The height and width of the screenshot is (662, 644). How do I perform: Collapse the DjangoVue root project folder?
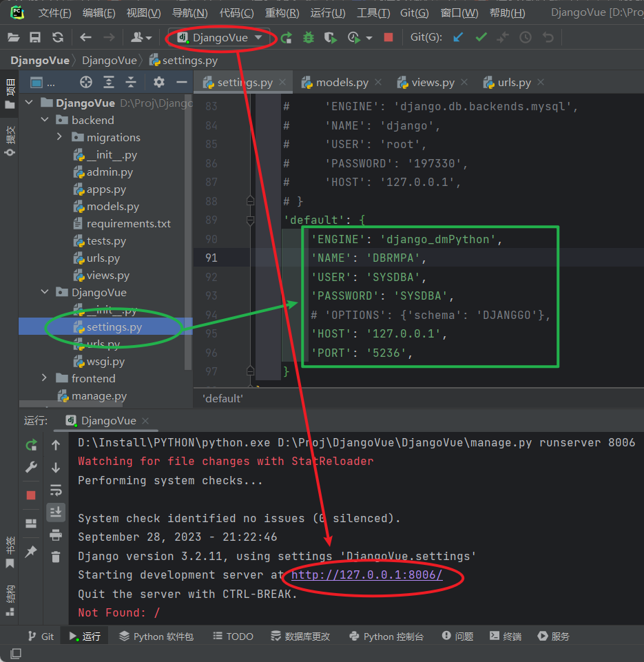tap(29, 103)
